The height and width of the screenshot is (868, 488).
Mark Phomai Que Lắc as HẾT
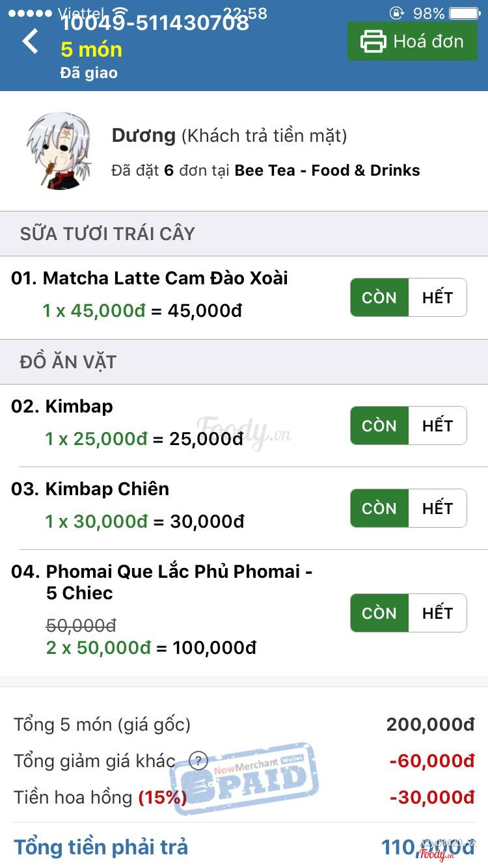pyautogui.click(x=437, y=613)
